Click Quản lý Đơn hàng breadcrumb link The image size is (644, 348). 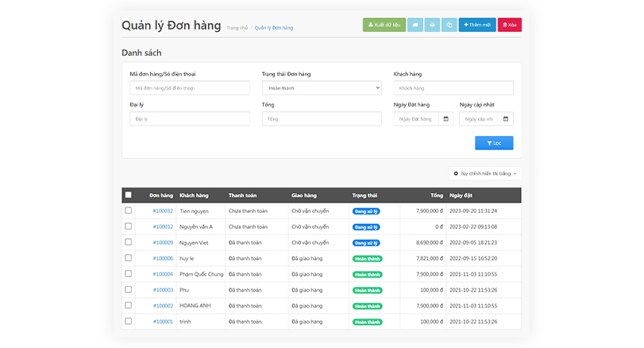coord(273,28)
